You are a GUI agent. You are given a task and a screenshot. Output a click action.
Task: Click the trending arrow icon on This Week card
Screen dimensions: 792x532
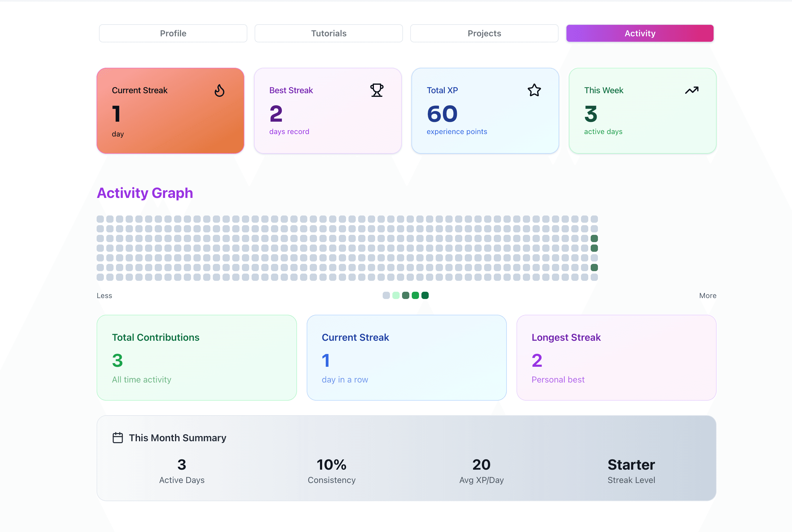point(691,90)
